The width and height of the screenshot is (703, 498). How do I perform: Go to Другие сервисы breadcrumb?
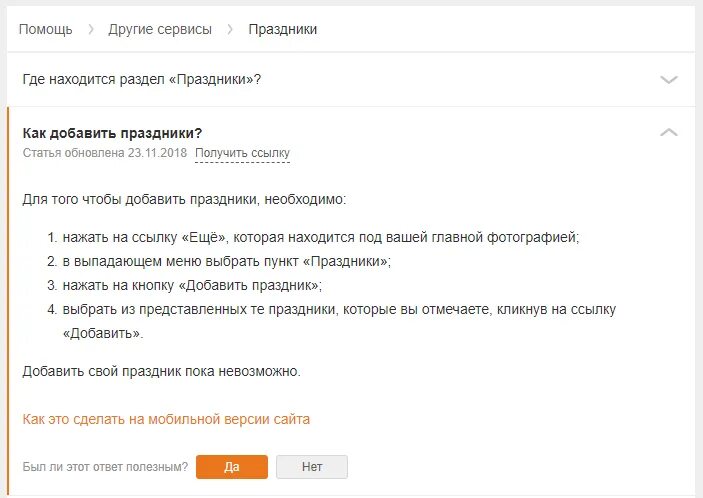160,29
